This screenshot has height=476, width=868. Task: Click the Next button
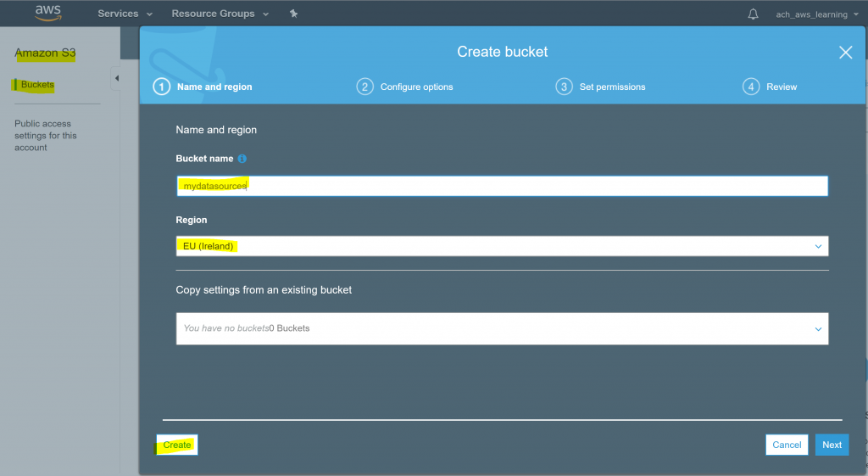click(832, 445)
